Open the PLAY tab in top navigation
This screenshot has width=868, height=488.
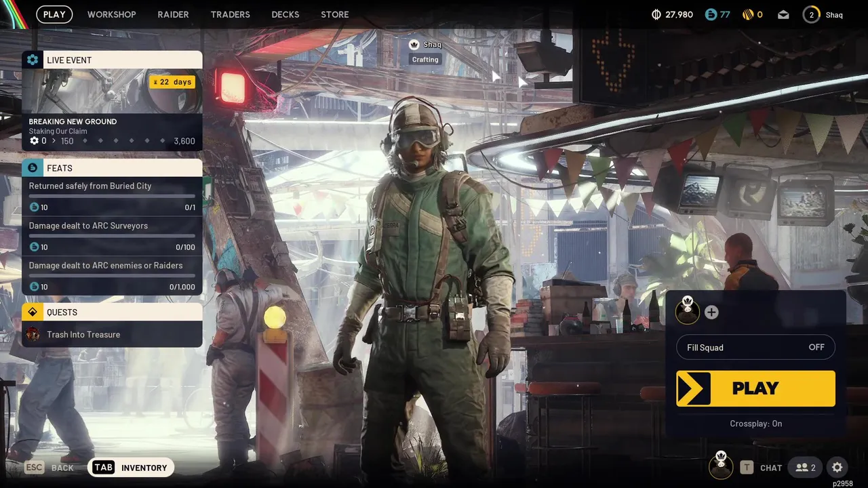pos(54,14)
